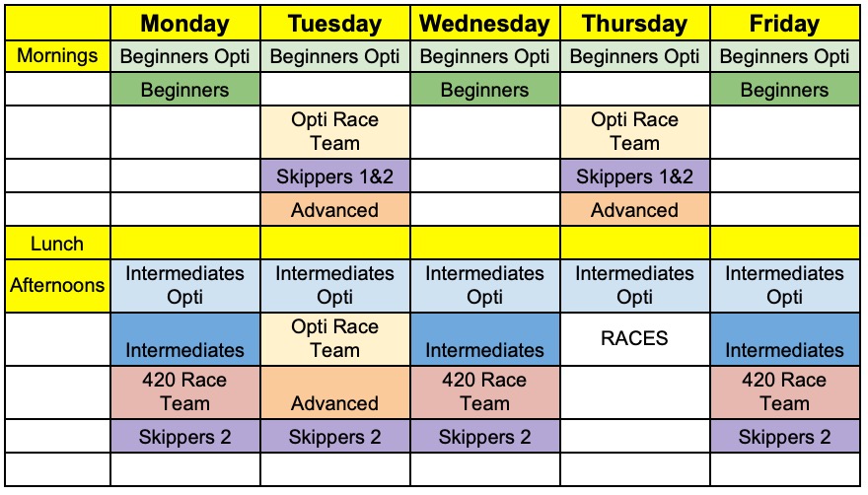Click the Wednesday header cell
The height and width of the screenshot is (495, 868).
485,24
